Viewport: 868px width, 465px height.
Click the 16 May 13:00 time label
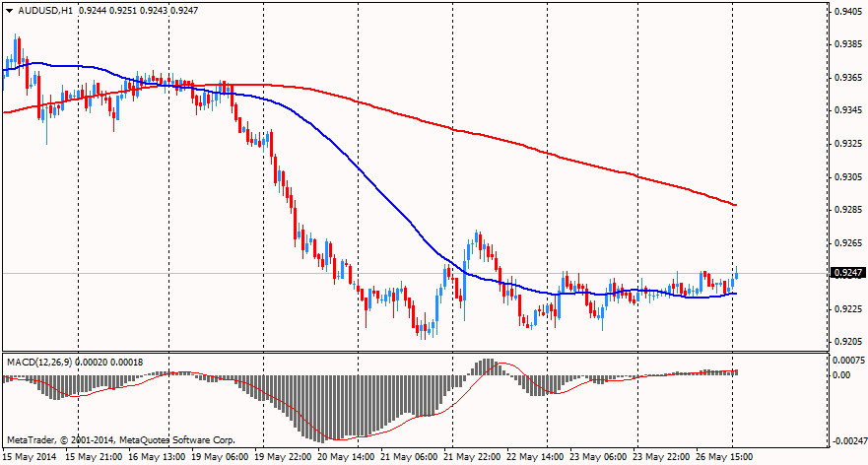pos(156,456)
